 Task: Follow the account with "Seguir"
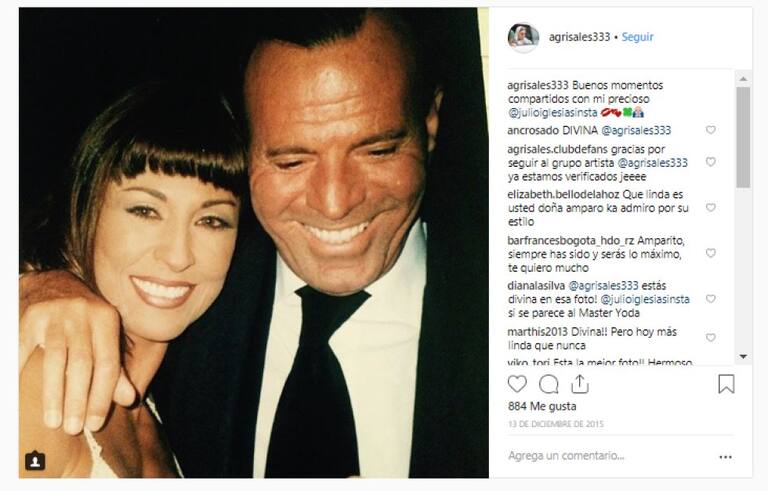click(x=637, y=37)
